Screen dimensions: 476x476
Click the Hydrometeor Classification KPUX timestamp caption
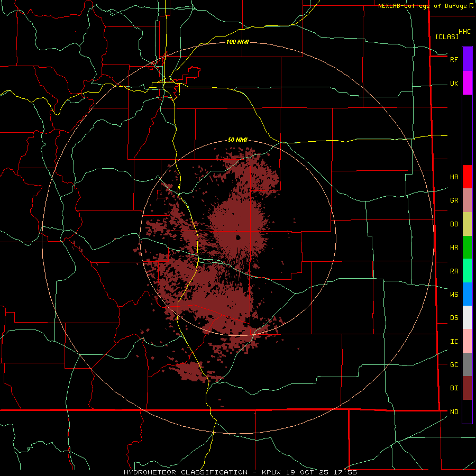tap(240, 472)
